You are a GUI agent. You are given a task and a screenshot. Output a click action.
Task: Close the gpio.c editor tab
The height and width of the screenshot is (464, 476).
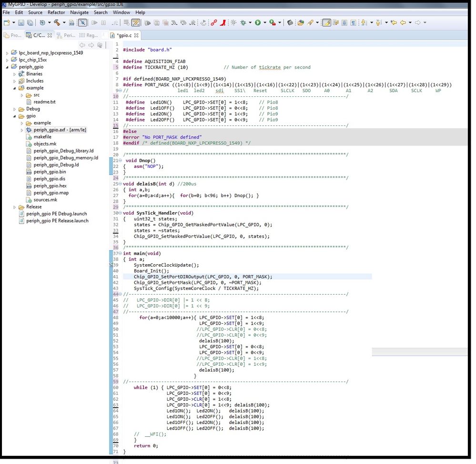coord(136,35)
